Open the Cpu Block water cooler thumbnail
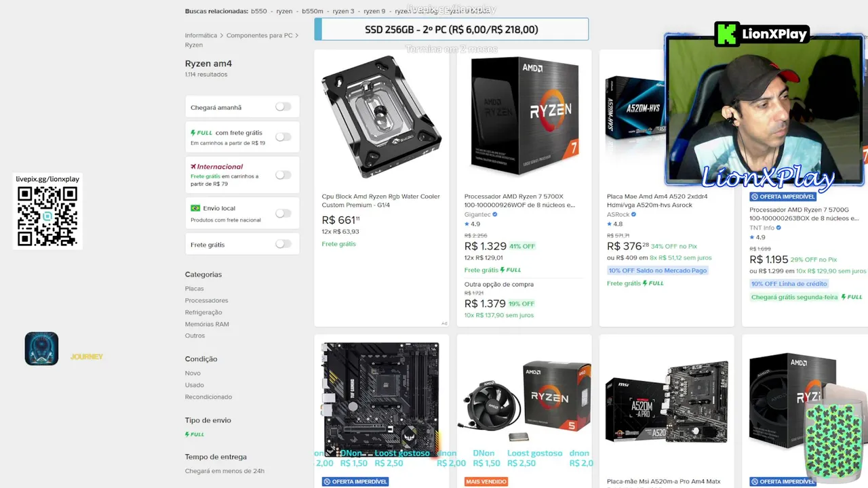Viewport: 868px width, 488px height. pos(381,117)
